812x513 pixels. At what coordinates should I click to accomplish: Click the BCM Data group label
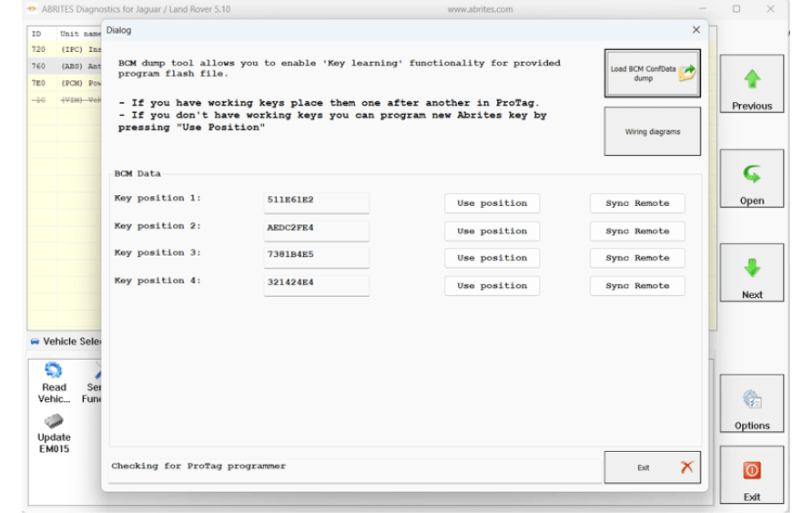pyautogui.click(x=137, y=174)
